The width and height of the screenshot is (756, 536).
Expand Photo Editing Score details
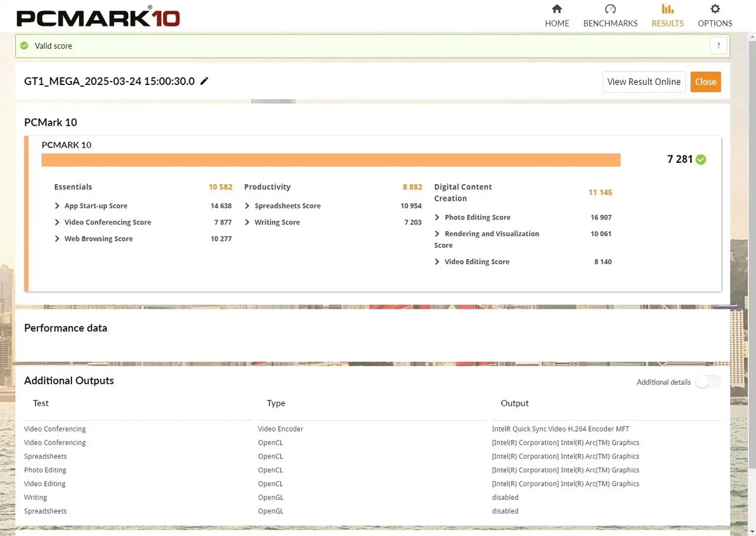pos(437,217)
